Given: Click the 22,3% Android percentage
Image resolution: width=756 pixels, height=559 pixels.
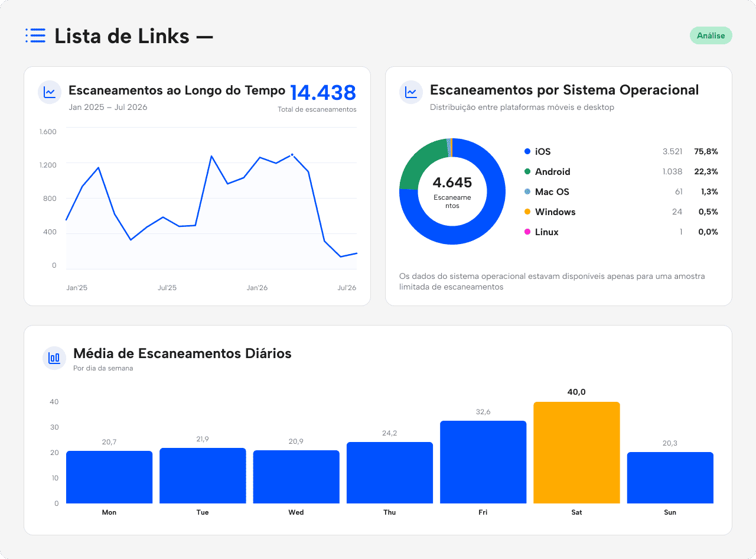Looking at the screenshot, I should point(706,172).
